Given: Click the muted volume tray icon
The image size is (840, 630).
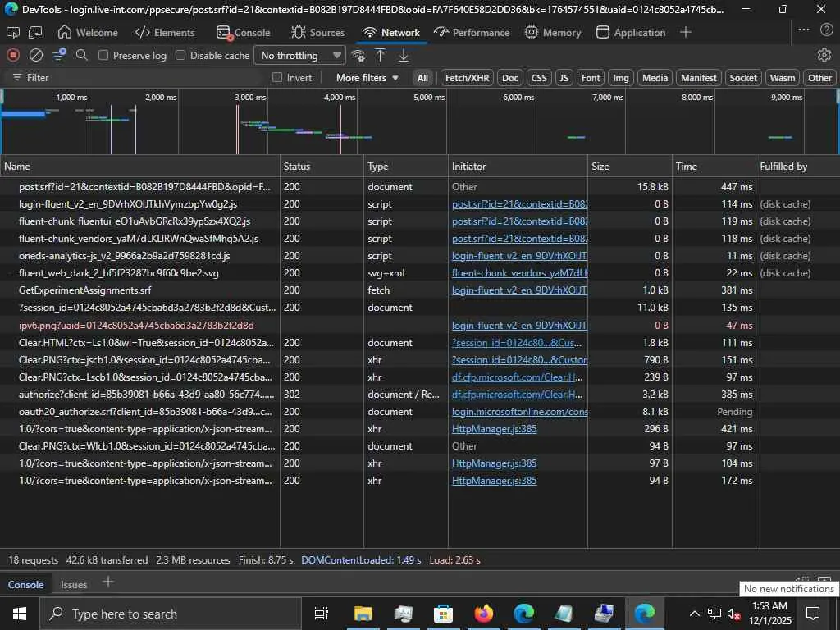Looking at the screenshot, I should 733,614.
